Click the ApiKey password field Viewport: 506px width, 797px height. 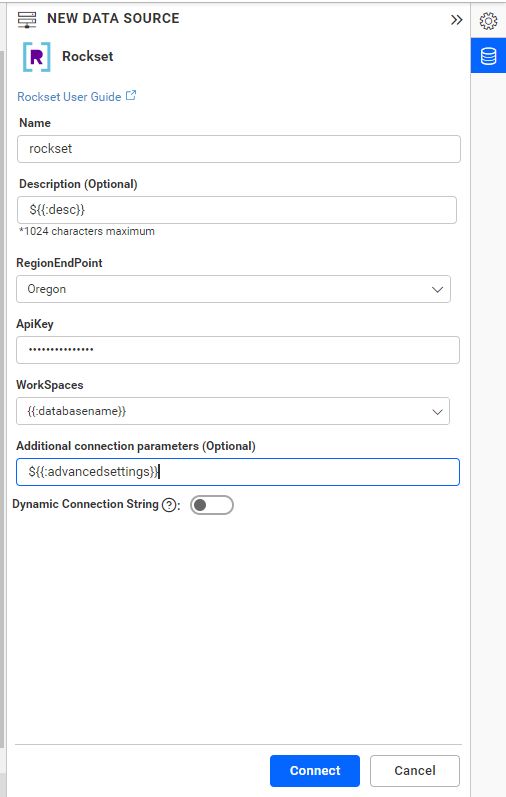(x=238, y=350)
